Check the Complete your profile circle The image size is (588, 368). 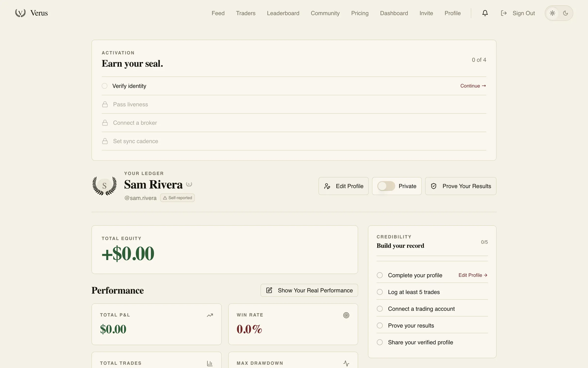(380, 275)
